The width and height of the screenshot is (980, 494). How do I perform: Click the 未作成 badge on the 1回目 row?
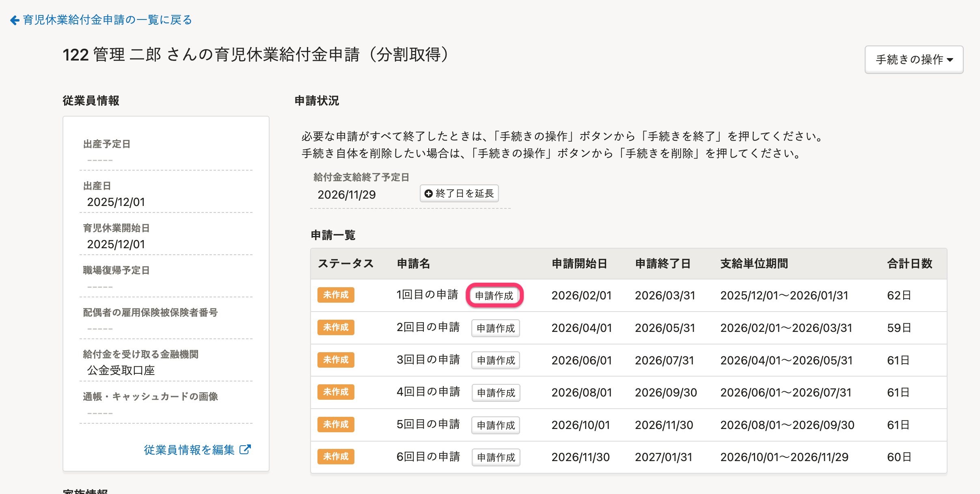[336, 295]
